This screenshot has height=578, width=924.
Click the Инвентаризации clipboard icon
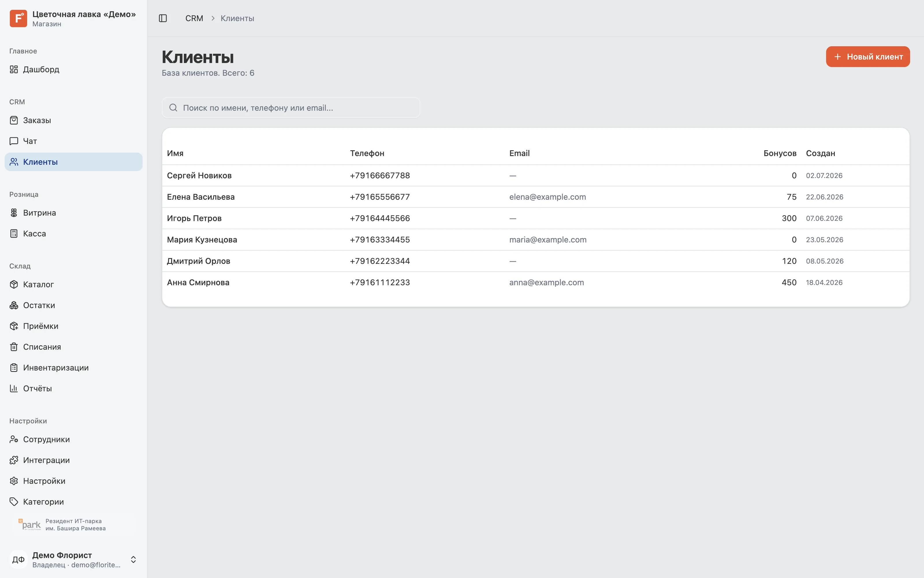[14, 368]
